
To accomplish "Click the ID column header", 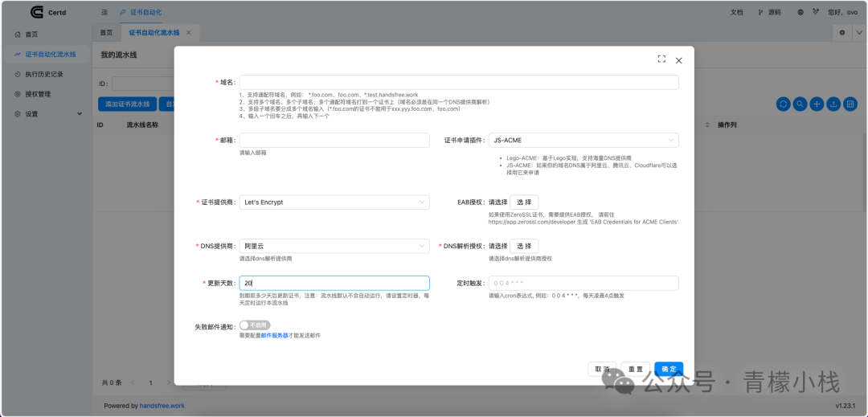I will 100,125.
